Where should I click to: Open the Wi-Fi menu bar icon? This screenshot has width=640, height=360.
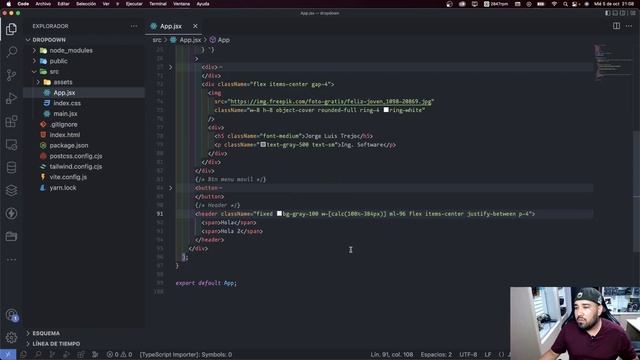pyautogui.click(x=554, y=4)
